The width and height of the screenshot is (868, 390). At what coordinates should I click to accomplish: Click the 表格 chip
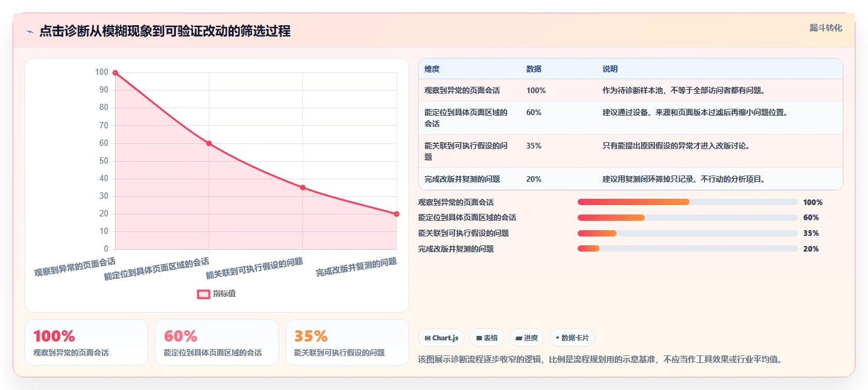point(486,338)
